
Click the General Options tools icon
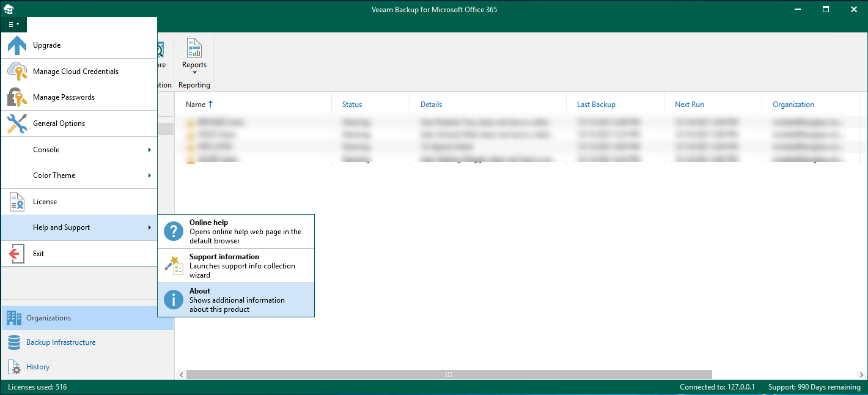click(17, 124)
